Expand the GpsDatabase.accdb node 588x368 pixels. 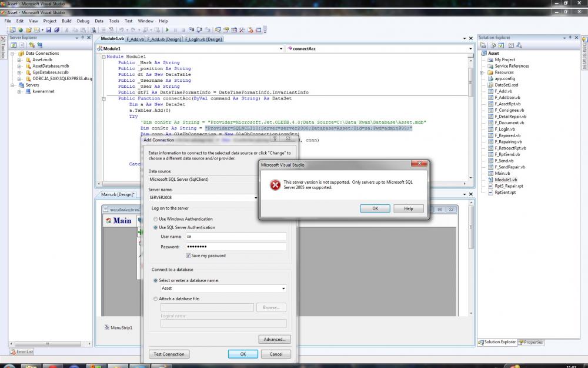(19, 72)
